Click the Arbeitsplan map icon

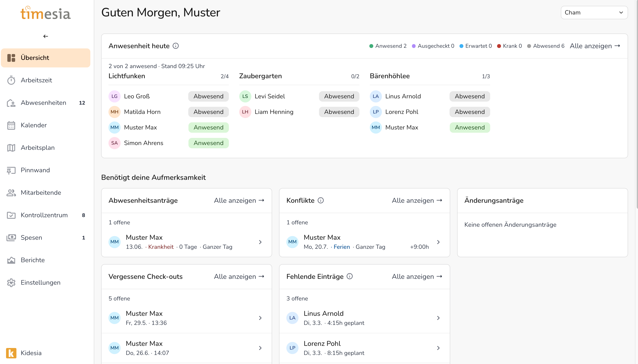click(11, 148)
